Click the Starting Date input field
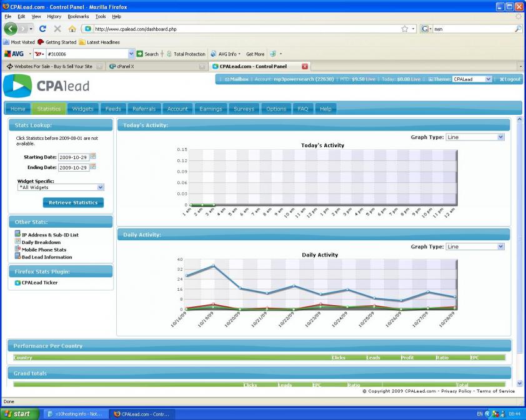This screenshot has width=526, height=420. (73, 157)
